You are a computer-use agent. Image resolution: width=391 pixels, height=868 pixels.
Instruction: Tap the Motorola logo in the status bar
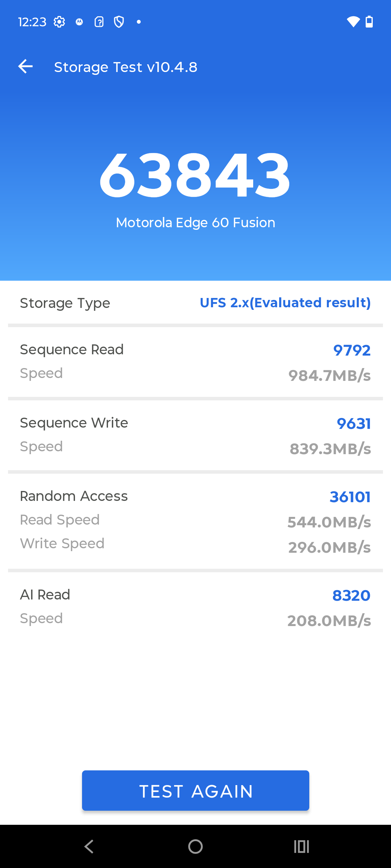[79, 21]
